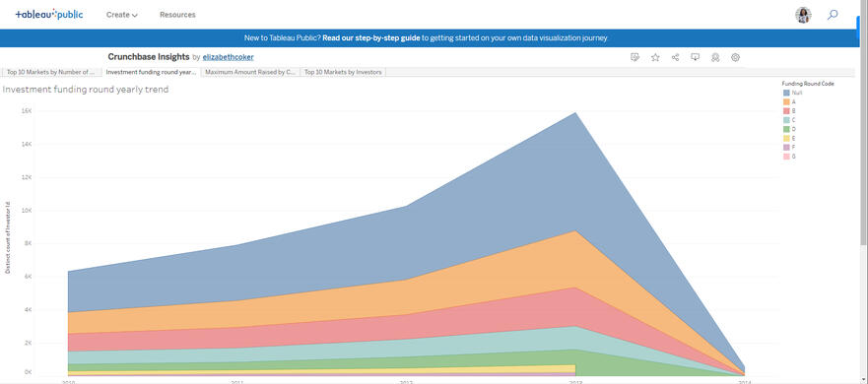Viewport: 868px width, 384px height.
Task: Click the 4K y-axis label
Action: pos(28,310)
